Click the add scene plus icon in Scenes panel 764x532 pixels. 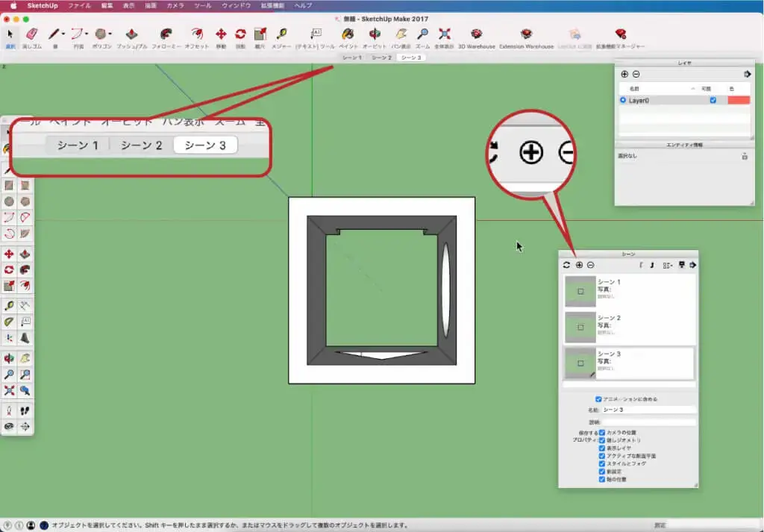pyautogui.click(x=579, y=265)
